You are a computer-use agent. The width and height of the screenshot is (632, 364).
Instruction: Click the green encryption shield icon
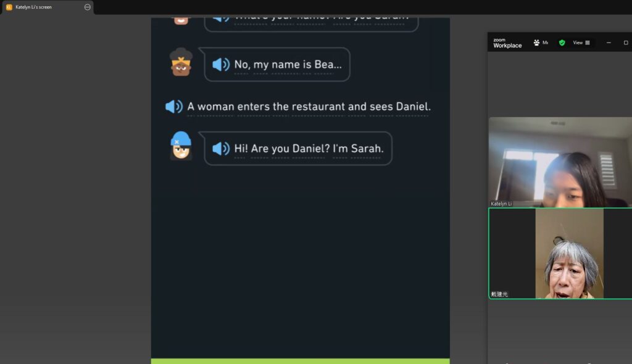click(562, 43)
